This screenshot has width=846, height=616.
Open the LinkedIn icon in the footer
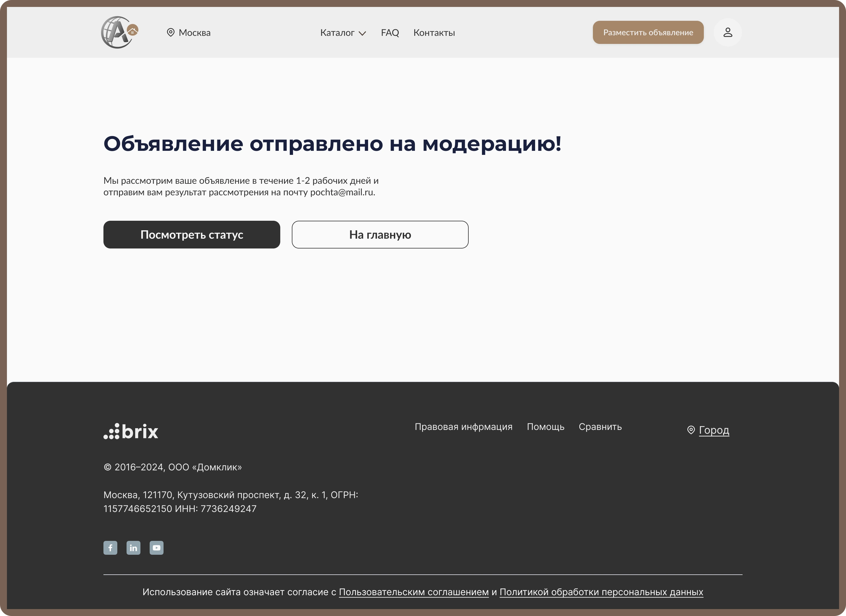pos(133,548)
